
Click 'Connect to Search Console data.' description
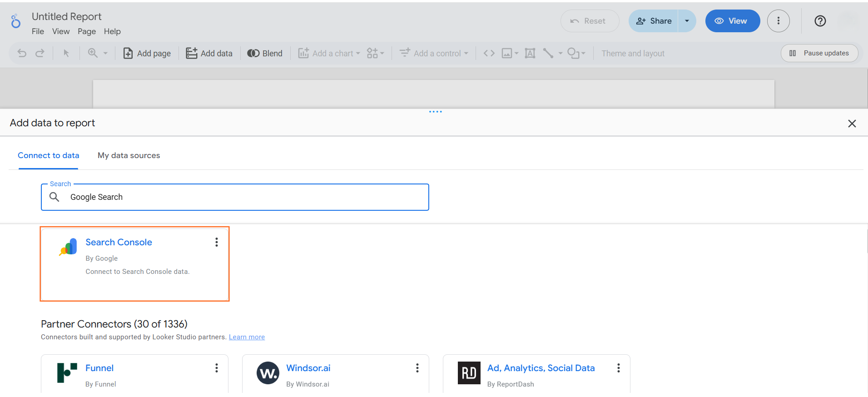pyautogui.click(x=138, y=272)
